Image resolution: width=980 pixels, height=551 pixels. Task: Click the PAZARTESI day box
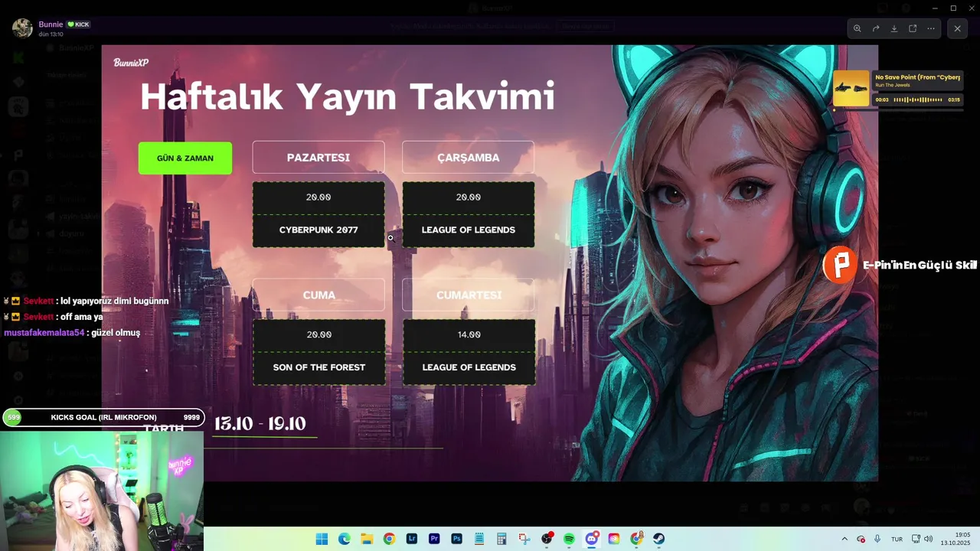(318, 157)
